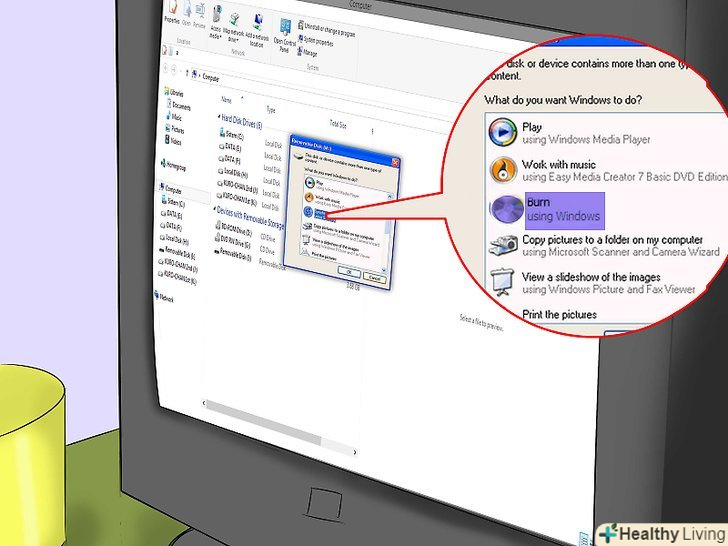Select Local Disk (H:) in the navigation pane
The image size is (728, 546).
(x=174, y=239)
